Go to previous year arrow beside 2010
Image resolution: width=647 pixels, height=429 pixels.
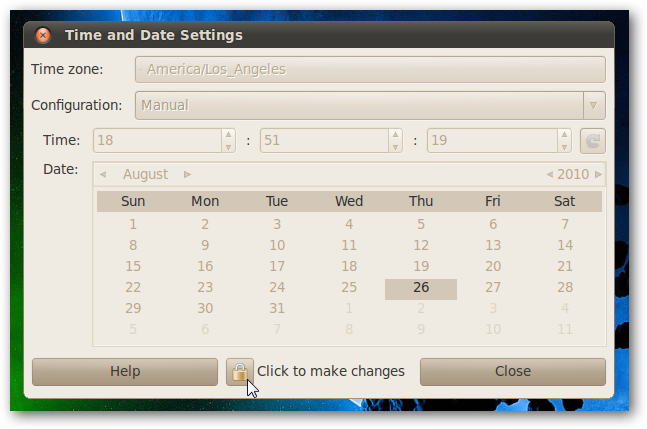click(x=550, y=174)
